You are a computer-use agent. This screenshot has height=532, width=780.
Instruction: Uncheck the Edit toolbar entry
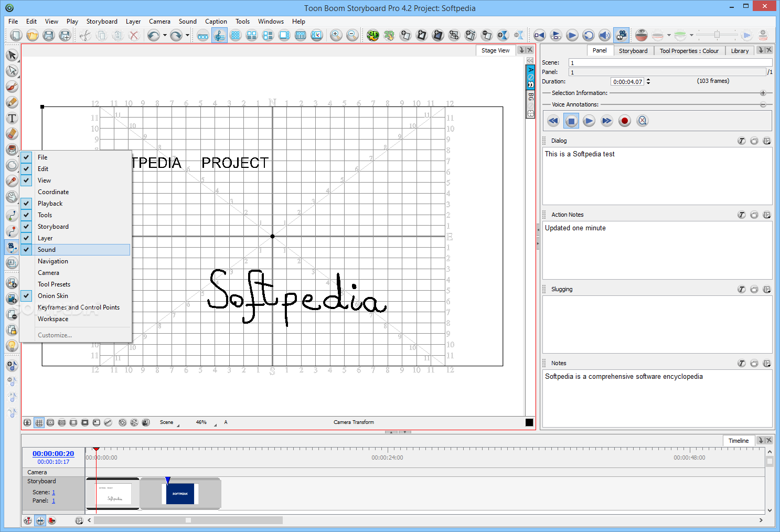(x=76, y=169)
